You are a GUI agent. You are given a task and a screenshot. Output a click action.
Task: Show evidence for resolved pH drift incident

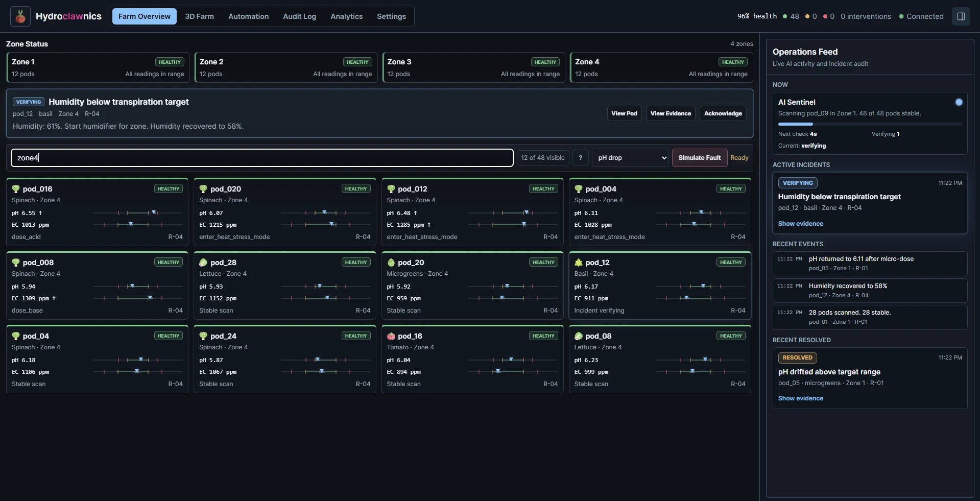800,398
